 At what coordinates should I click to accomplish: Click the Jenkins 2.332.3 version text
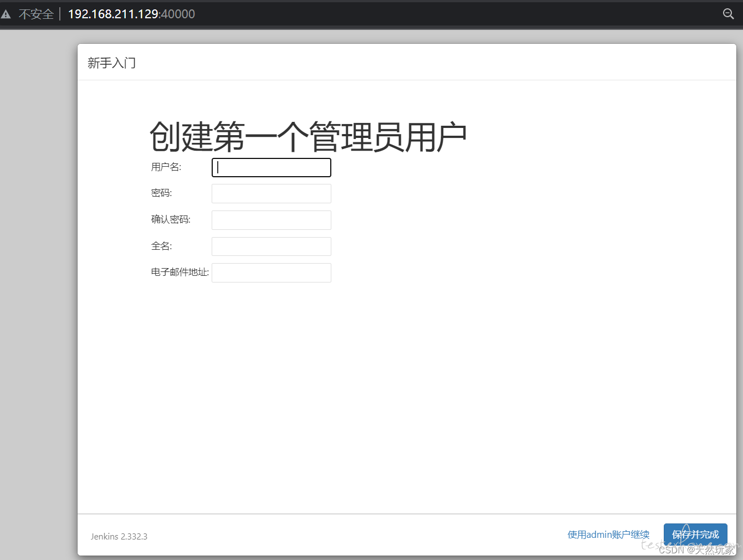pos(119,536)
